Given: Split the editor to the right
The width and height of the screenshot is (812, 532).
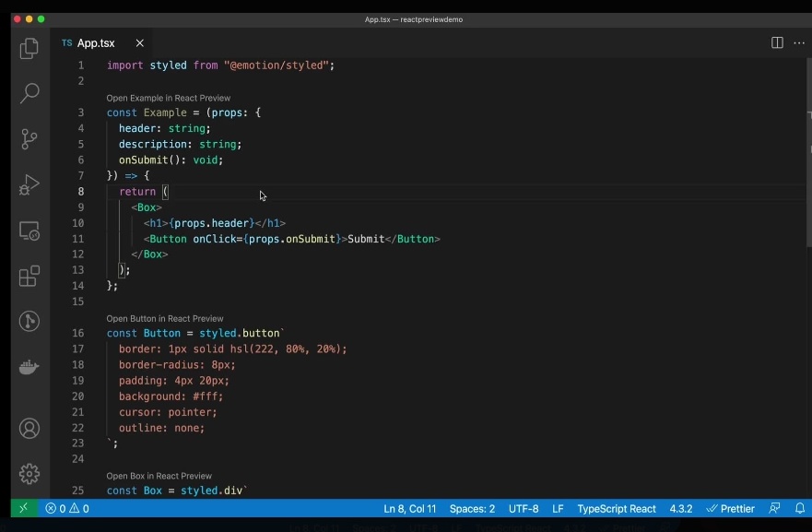Looking at the screenshot, I should click(777, 43).
